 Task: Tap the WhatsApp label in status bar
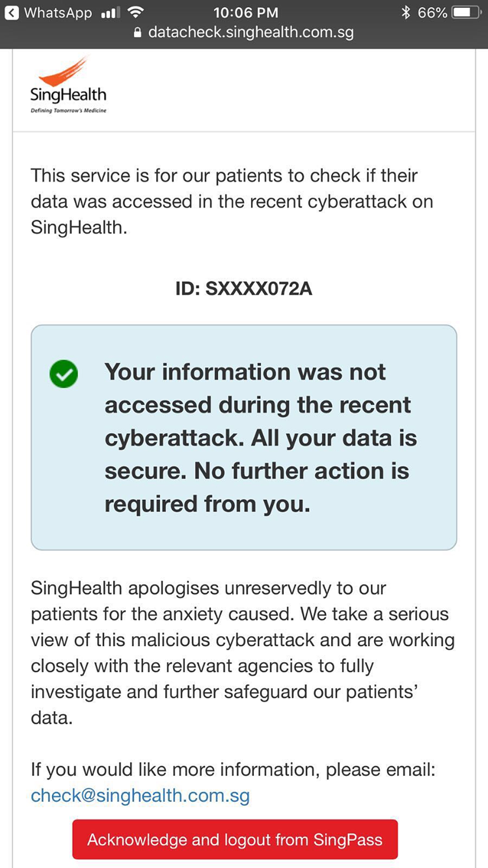[x=58, y=13]
